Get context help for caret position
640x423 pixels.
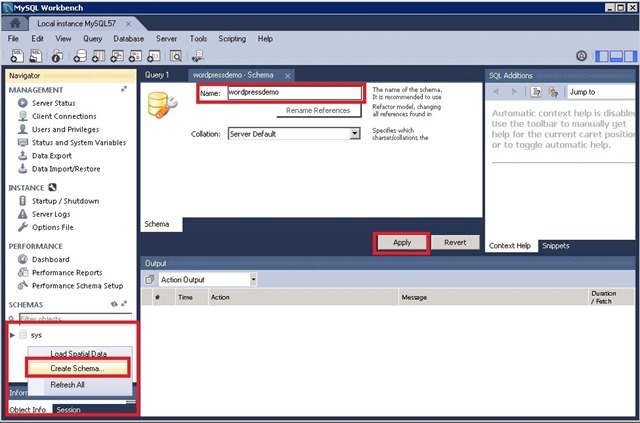tap(536, 92)
